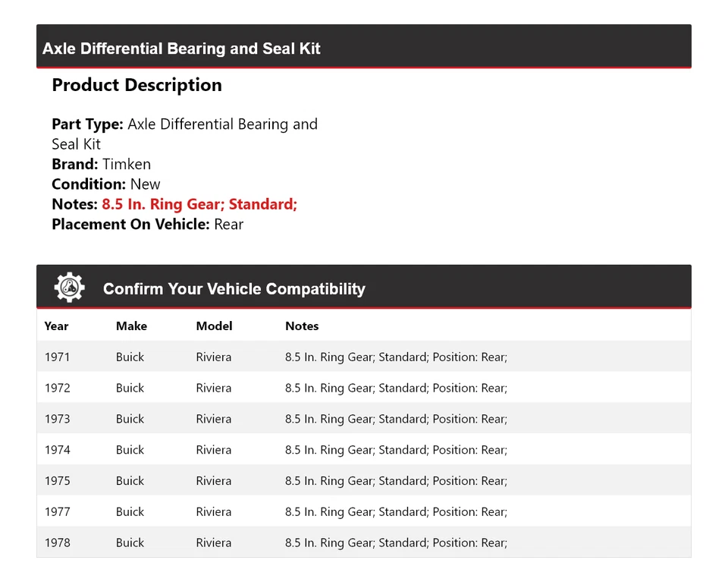Click the 1978 row notes text
Image resolution: width=728 pixels, height=582 pixels.
click(x=396, y=543)
